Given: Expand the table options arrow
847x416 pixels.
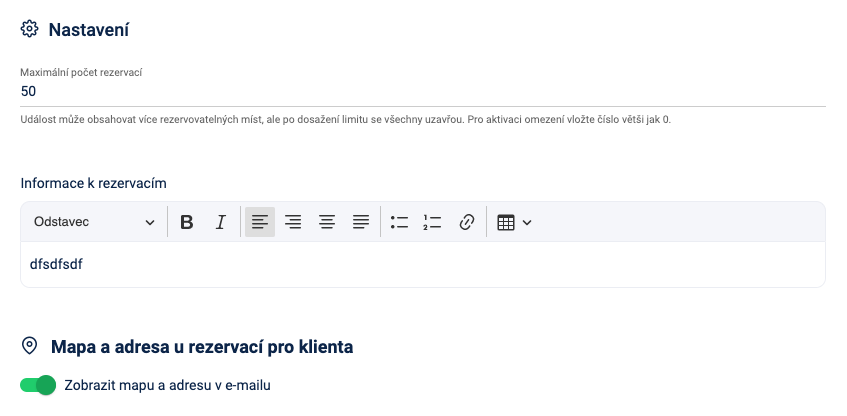Looking at the screenshot, I should point(527,222).
